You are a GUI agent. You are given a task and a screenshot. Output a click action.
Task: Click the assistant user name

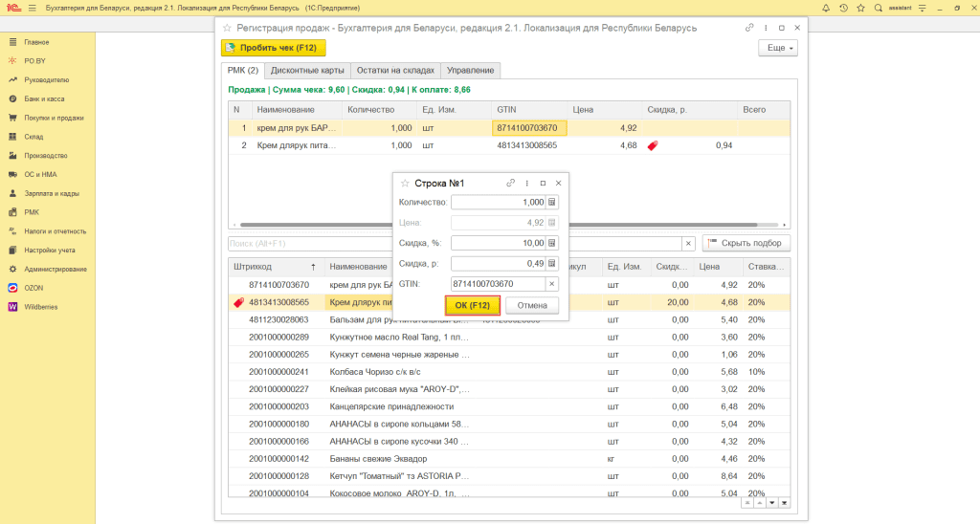click(900, 8)
